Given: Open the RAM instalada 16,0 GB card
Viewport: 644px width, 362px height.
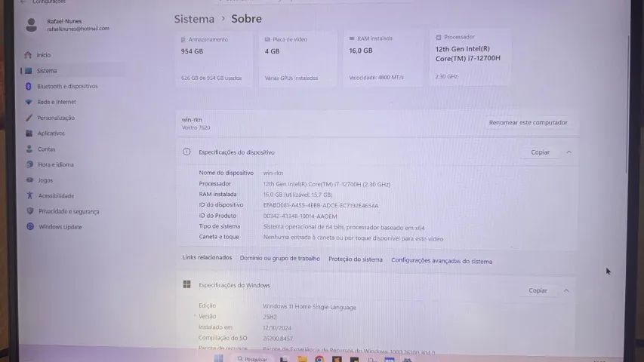Looking at the screenshot, I should click(x=383, y=58).
